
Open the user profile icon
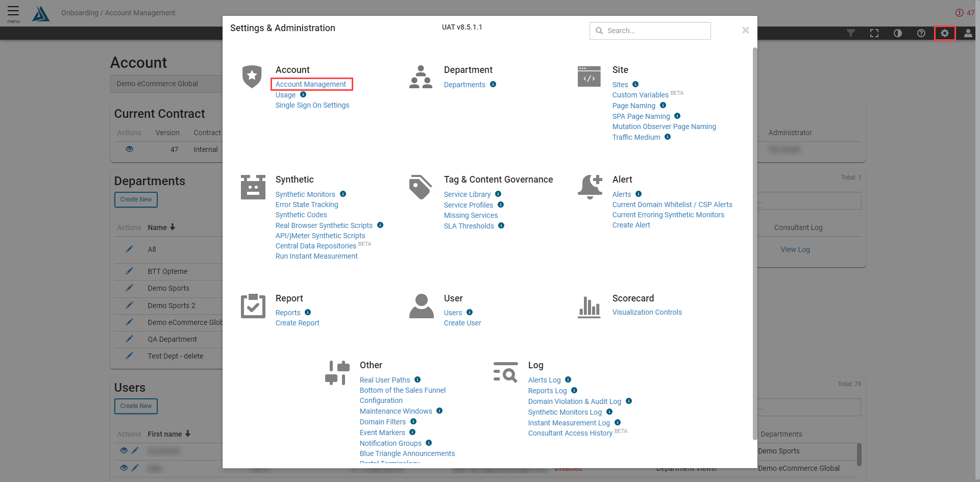pos(968,33)
